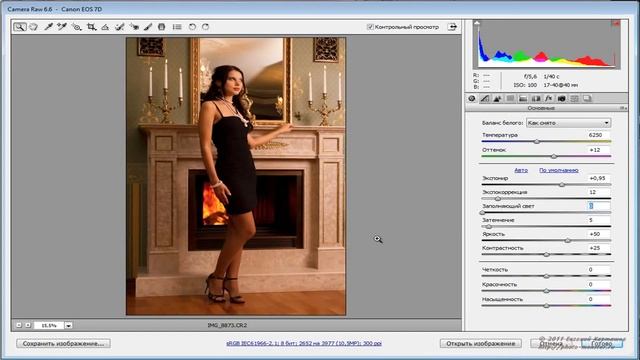640x360 pixels.
Task: Click the Контрастность value field +25
Action: pyautogui.click(x=599, y=248)
